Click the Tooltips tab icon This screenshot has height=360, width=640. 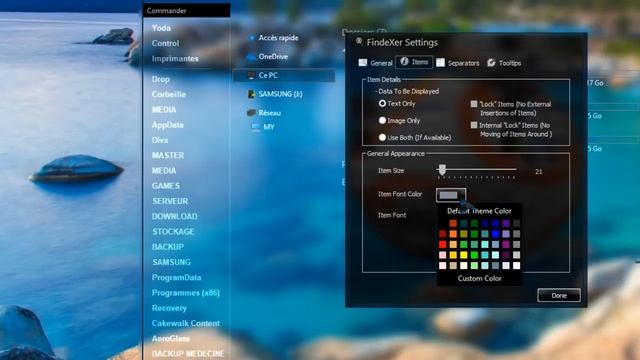pyautogui.click(x=491, y=62)
